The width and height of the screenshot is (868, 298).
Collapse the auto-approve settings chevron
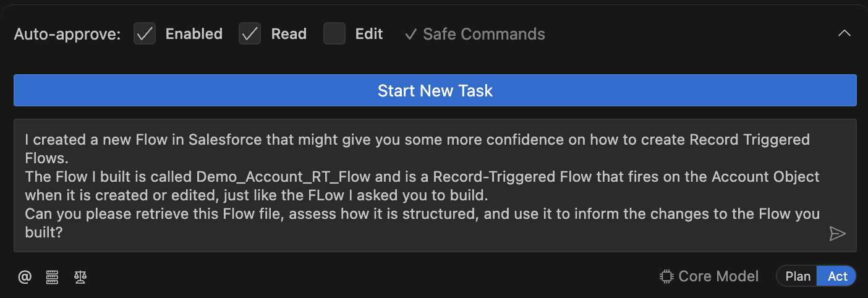(x=844, y=33)
